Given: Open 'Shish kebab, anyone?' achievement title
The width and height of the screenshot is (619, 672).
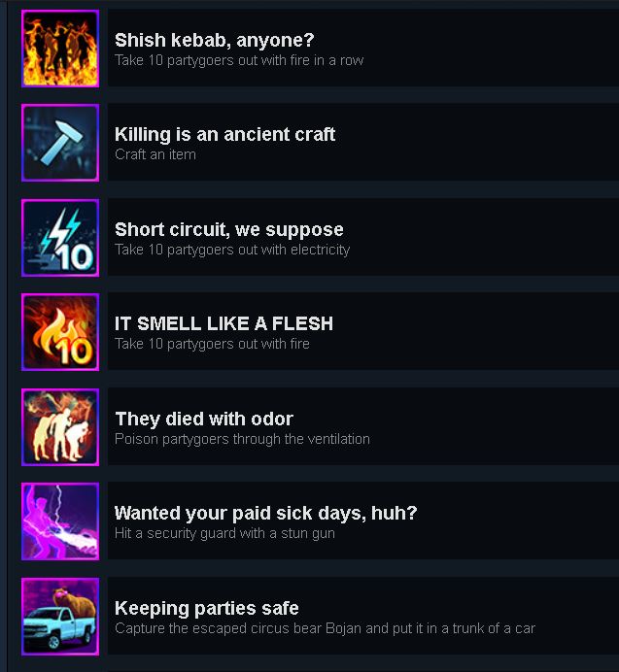Looking at the screenshot, I should pyautogui.click(x=215, y=40).
